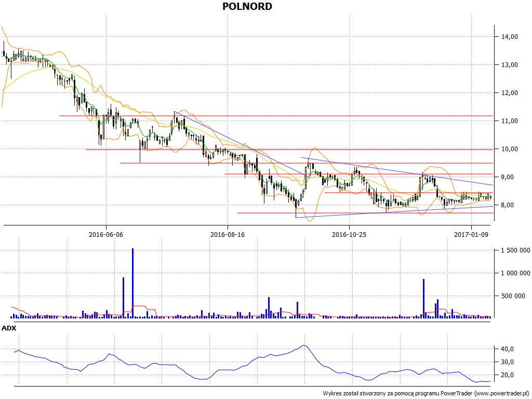Select the 14,00 price axis label
This screenshot has height=399, width=532.
click(x=510, y=37)
